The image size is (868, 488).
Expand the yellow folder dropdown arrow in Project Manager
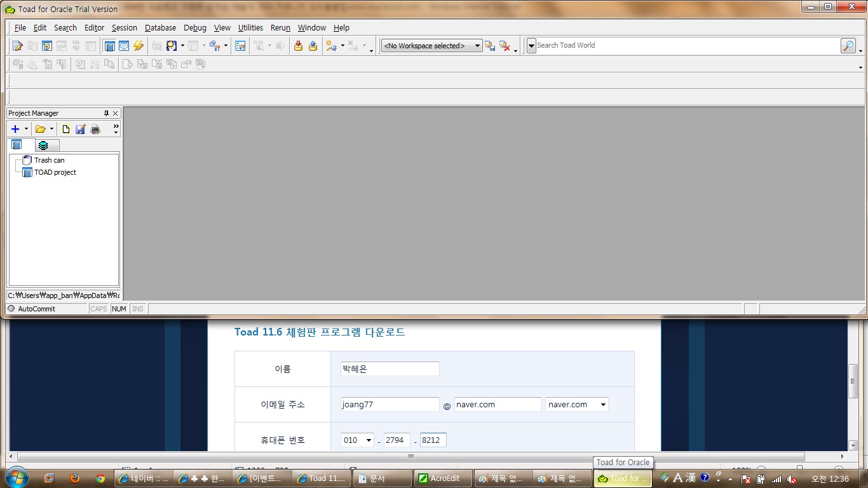51,129
